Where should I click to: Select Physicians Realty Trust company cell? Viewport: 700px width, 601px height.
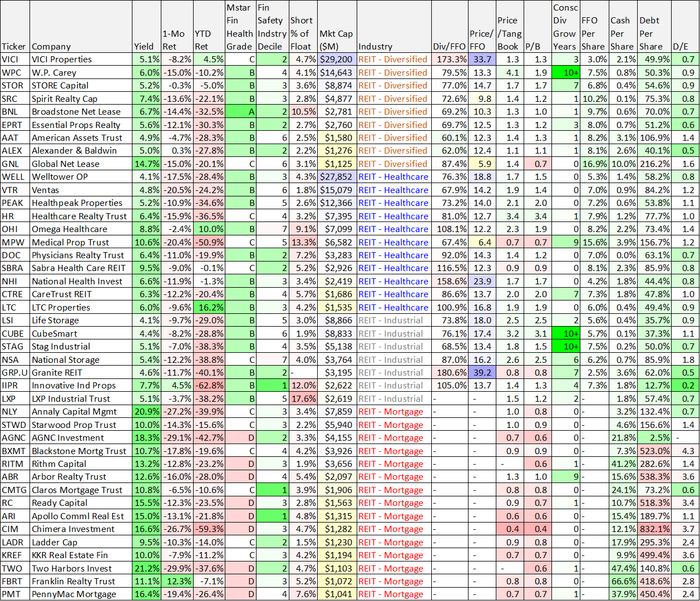(x=81, y=255)
